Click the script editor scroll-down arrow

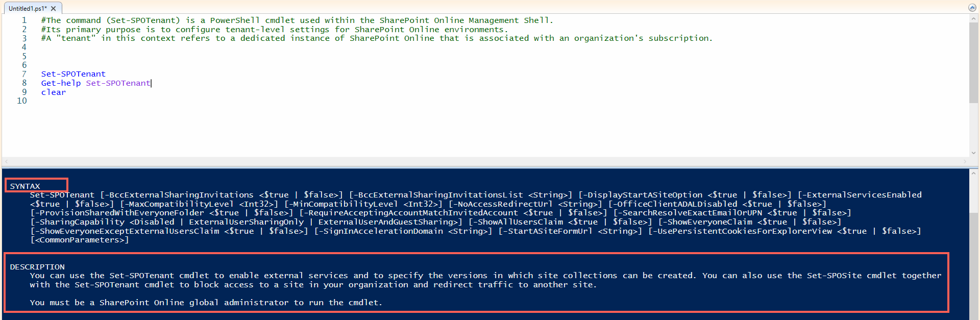click(x=974, y=153)
